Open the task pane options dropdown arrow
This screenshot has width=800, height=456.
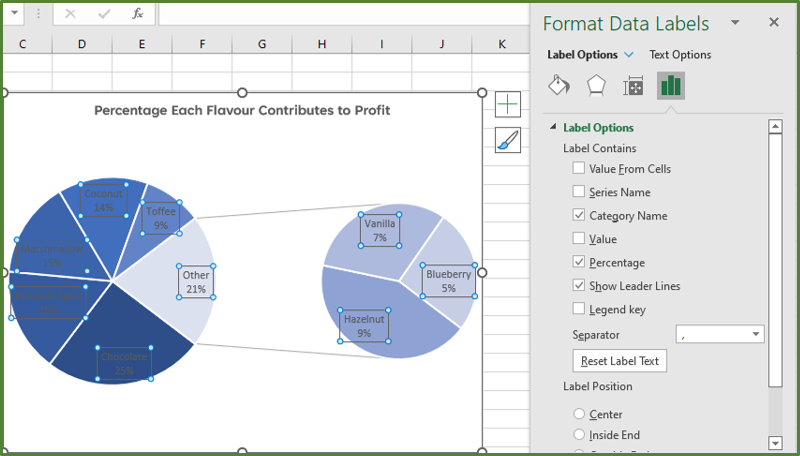pyautogui.click(x=735, y=22)
